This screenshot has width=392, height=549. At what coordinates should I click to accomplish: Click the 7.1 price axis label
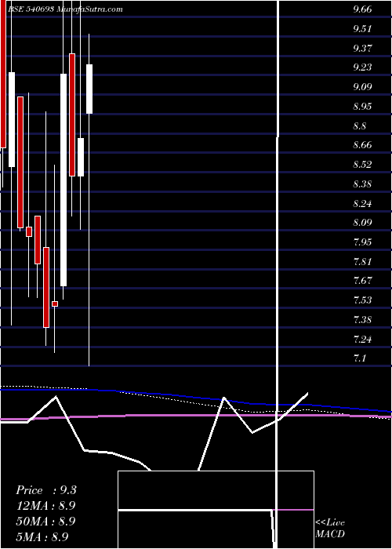360,358
